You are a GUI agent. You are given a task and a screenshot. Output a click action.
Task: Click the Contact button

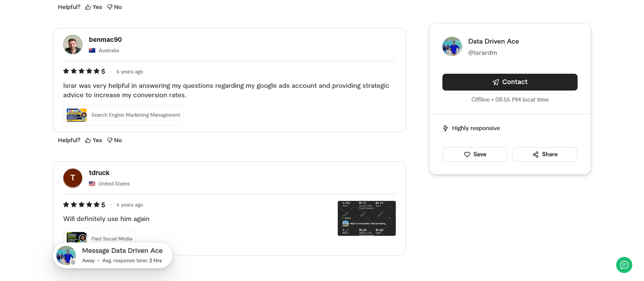[510, 82]
